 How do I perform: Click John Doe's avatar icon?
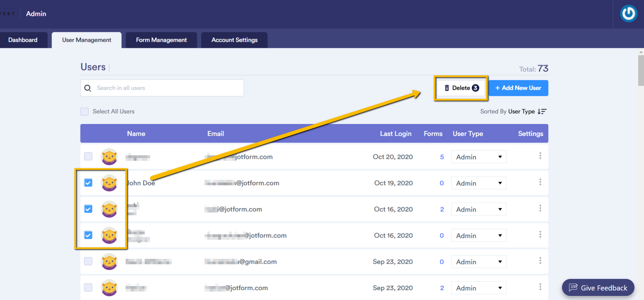click(x=109, y=183)
